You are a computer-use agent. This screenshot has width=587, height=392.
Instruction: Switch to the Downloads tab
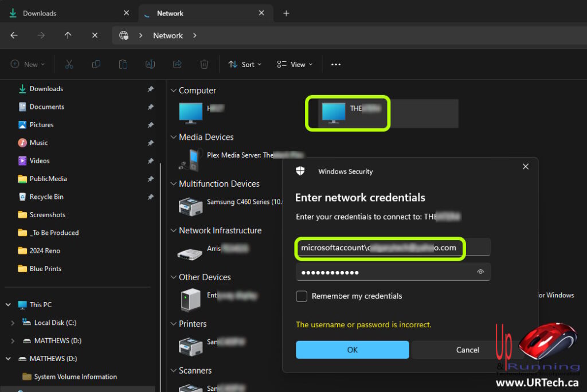[67, 13]
